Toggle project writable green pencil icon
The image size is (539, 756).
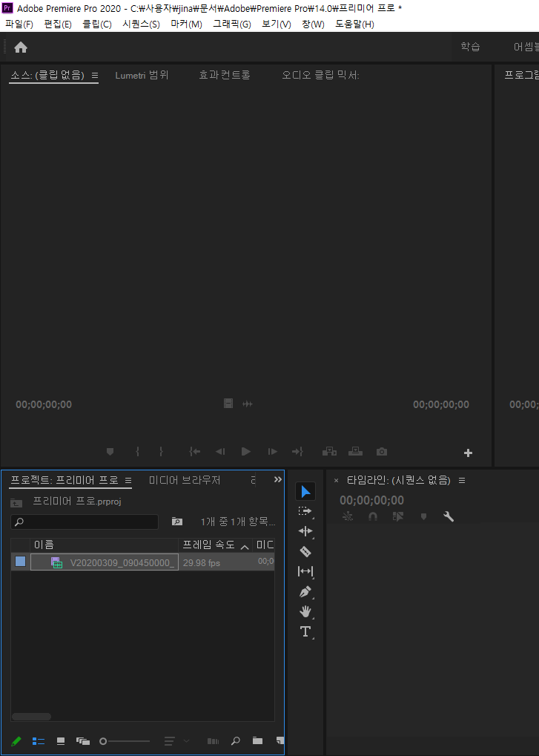[16, 740]
